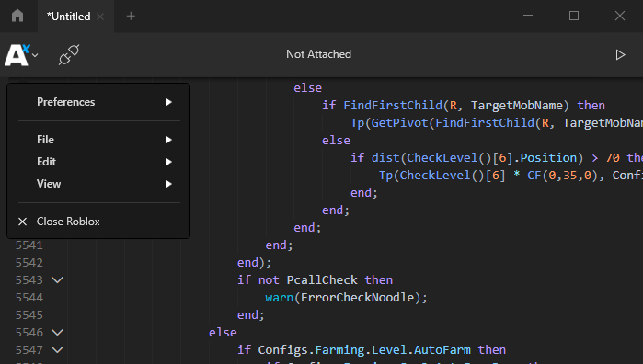Switch to the *Untitled tab
643x364 pixels.
pos(68,17)
